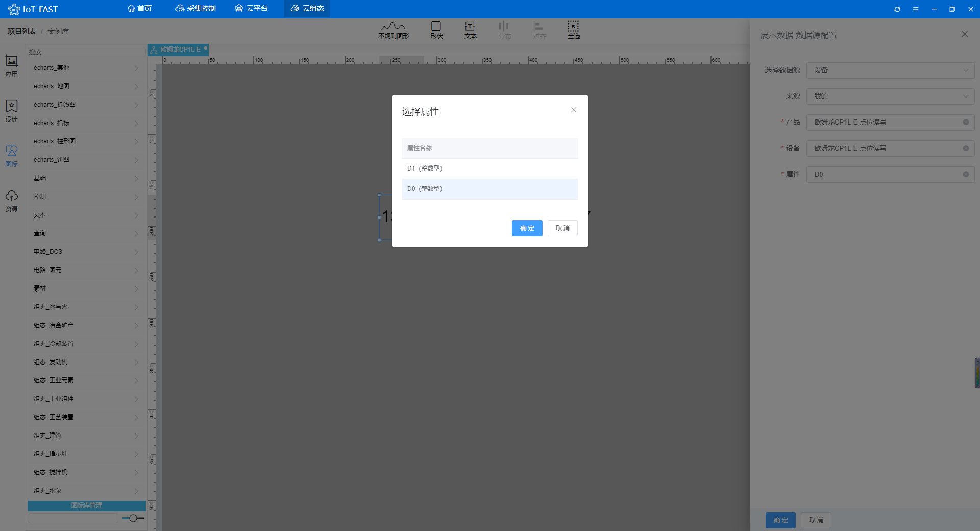The height and width of the screenshot is (531, 980).
Task: Close the 数据源配置 side panel
Action: 964,34
